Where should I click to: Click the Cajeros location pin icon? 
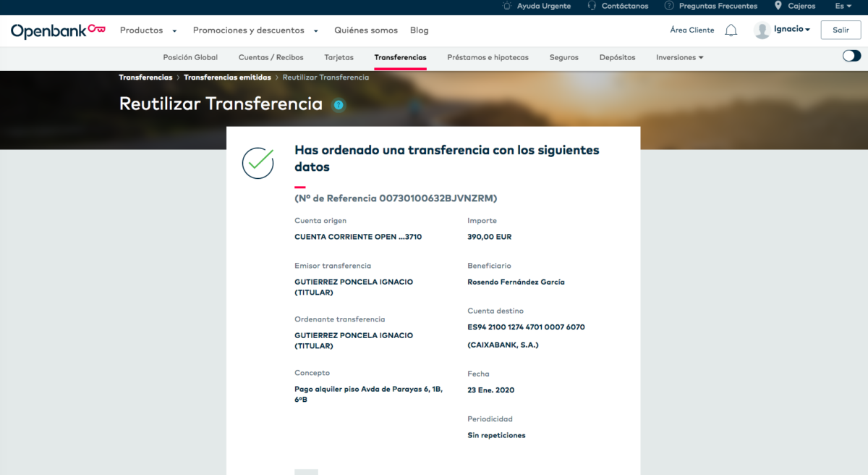(778, 6)
